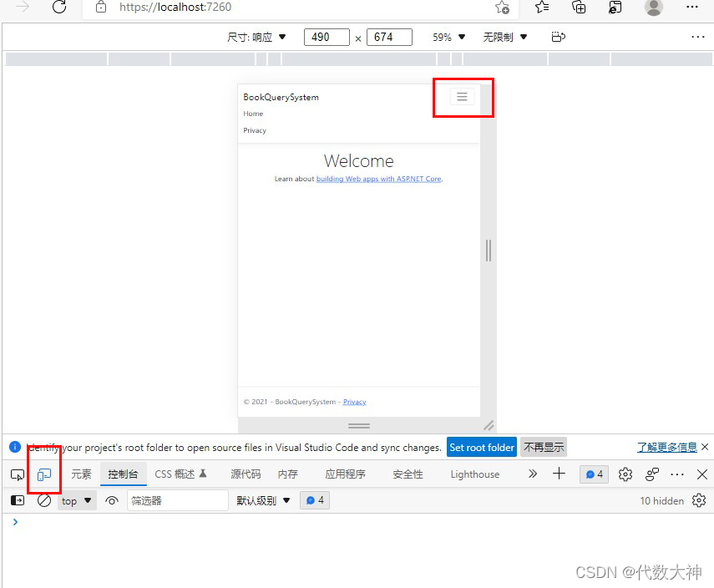The image size is (714, 588).
Task: Select the inspect element tool
Action: point(18,474)
